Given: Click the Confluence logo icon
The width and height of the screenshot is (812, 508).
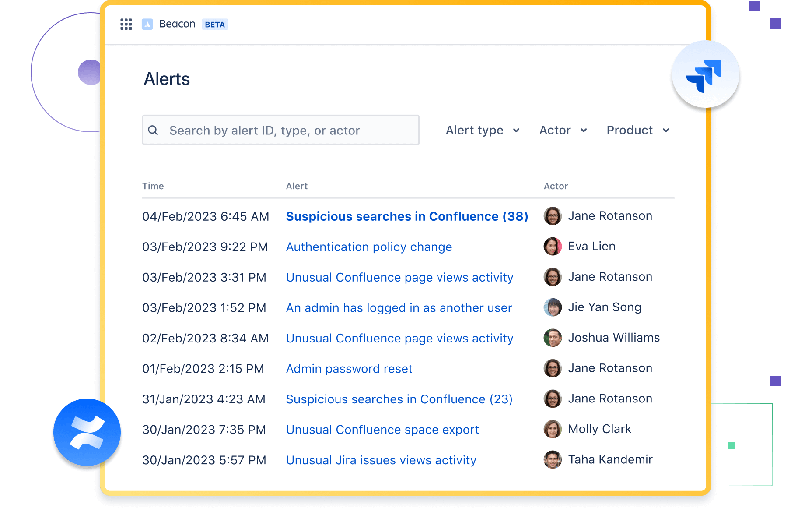Looking at the screenshot, I should 87,432.
